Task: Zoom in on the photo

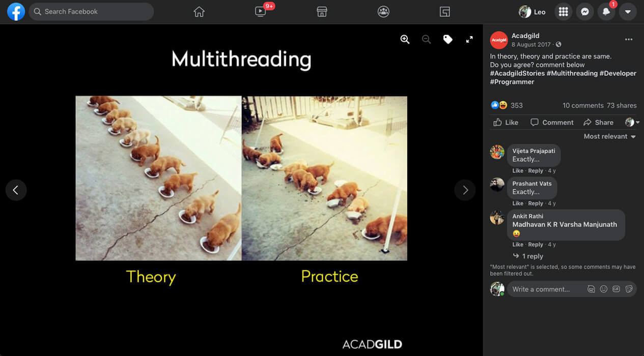Action: 405,40
